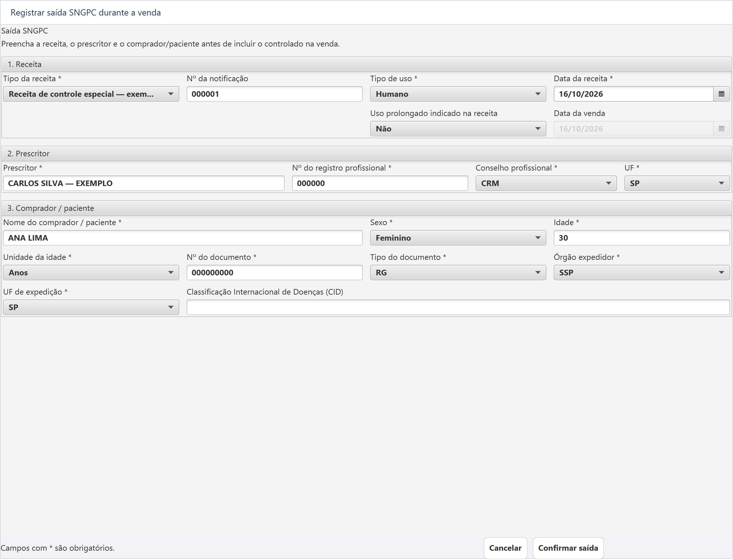Image resolution: width=733 pixels, height=560 pixels.
Task: Click the disabled Data da venda field
Action: (x=633, y=129)
